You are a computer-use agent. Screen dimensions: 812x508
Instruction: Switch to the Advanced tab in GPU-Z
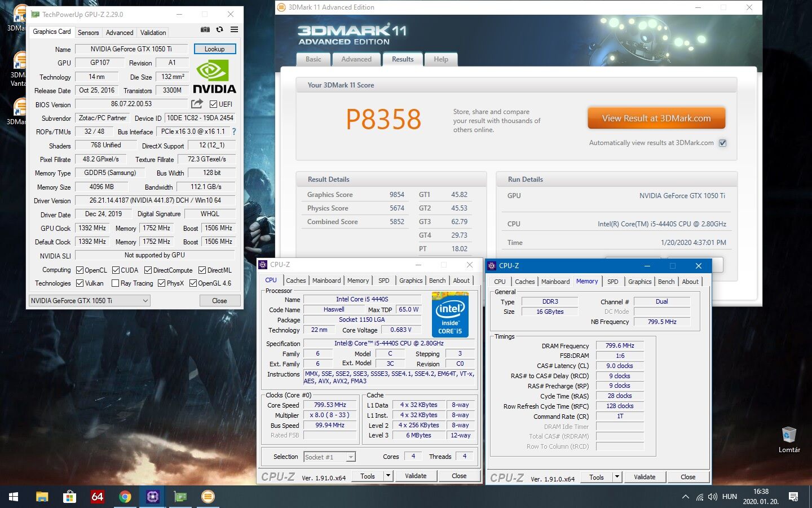[x=120, y=33]
